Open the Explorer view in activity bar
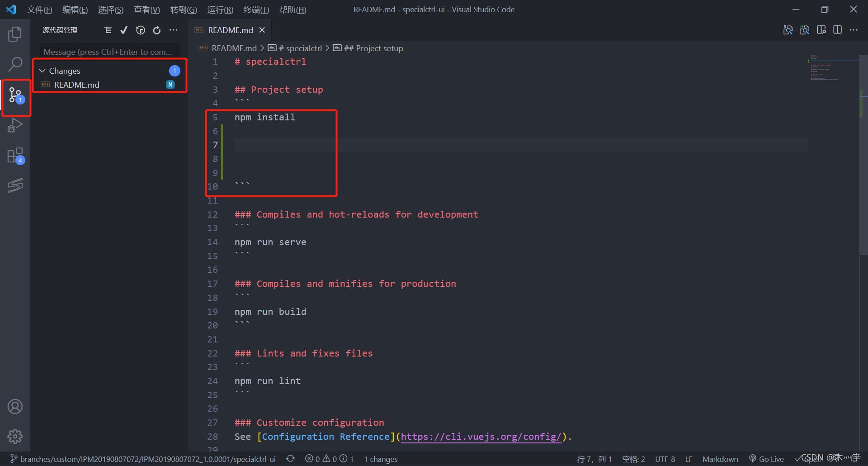The width and height of the screenshot is (868, 466). click(x=15, y=34)
